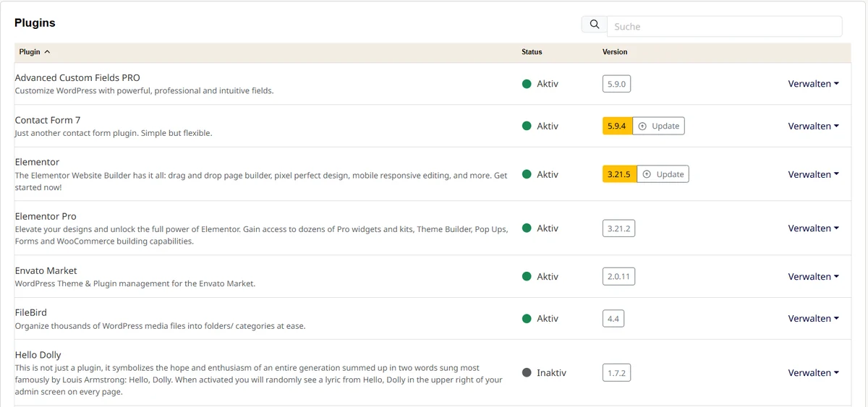Click the Update button next to 3.21.5
868x407 pixels.
pyautogui.click(x=663, y=174)
